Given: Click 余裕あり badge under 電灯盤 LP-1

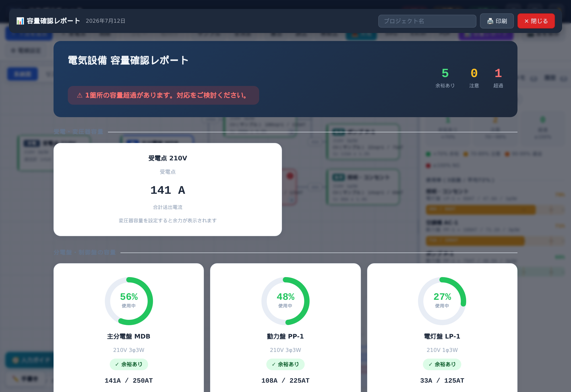Looking at the screenshot, I should pos(442,364).
